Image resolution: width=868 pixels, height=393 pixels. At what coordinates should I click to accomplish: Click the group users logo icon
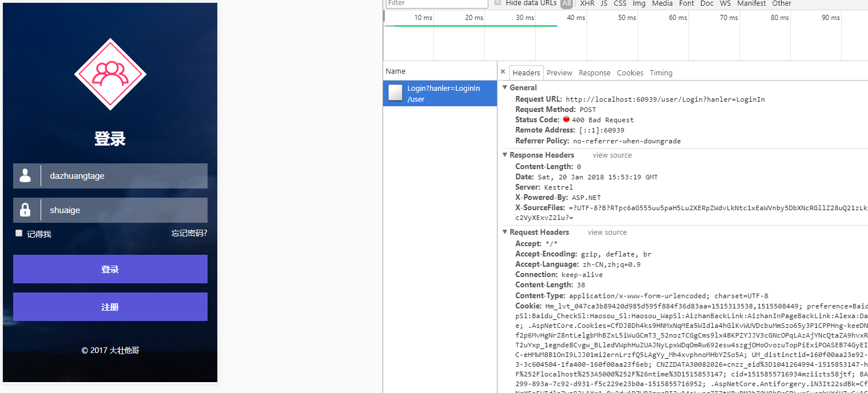[110, 74]
